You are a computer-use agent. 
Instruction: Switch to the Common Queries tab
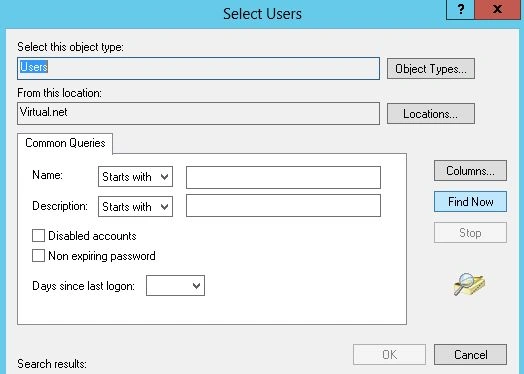point(65,143)
